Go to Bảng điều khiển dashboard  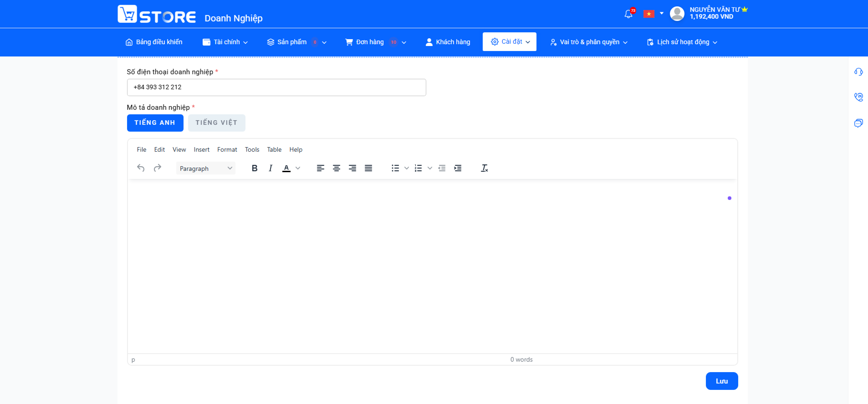[154, 42]
